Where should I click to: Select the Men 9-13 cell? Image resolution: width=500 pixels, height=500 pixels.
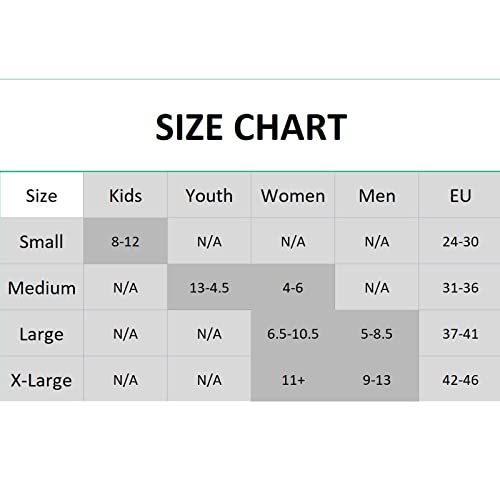pos(377,379)
